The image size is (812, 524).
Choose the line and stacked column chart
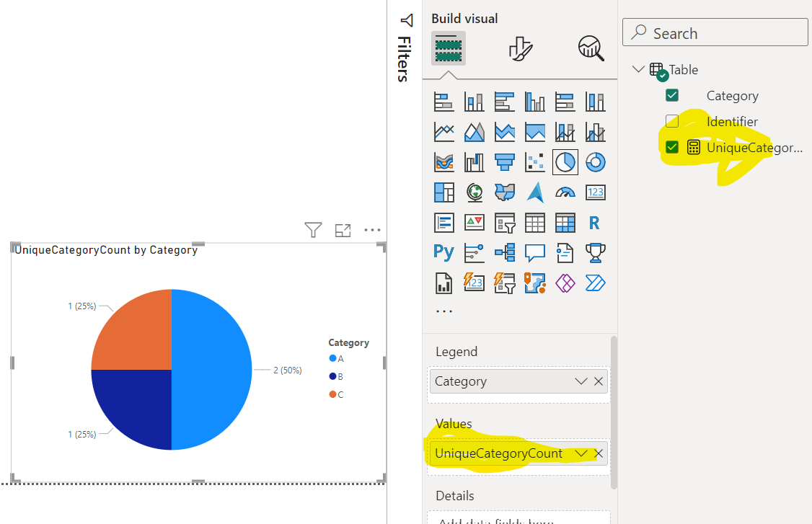tap(565, 132)
